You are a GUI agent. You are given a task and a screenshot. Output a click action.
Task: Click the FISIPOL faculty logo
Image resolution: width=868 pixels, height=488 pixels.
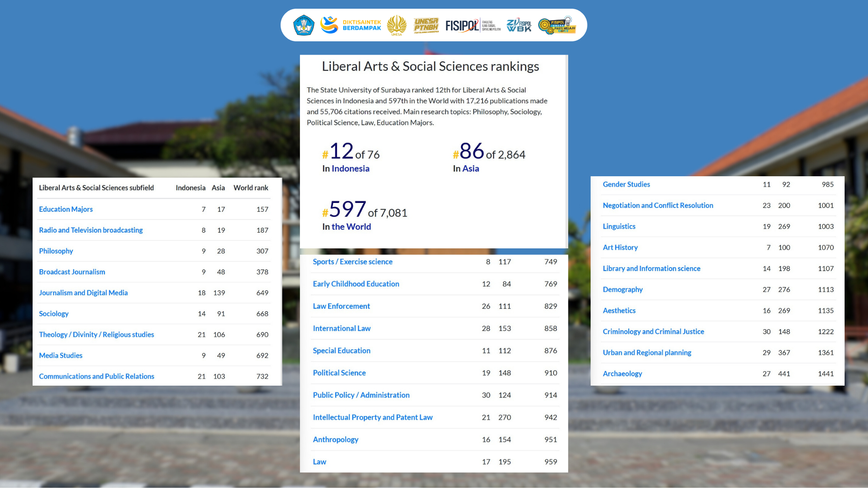473,25
